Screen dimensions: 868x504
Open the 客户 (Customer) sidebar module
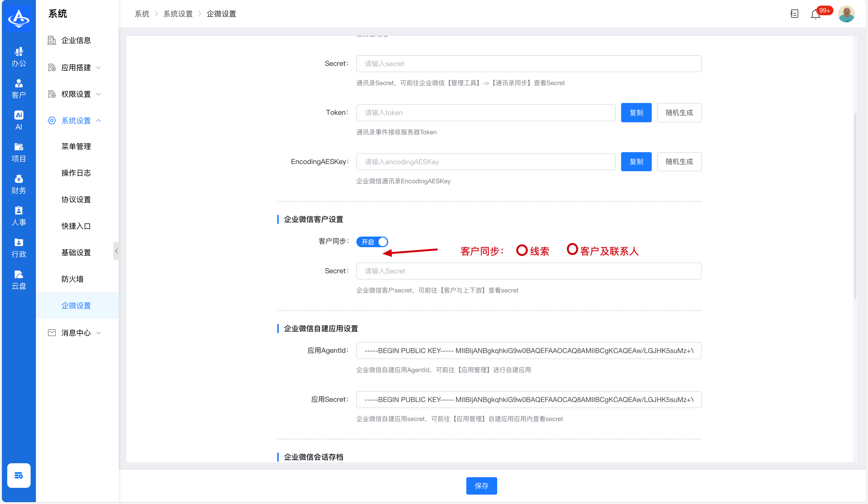pos(19,89)
